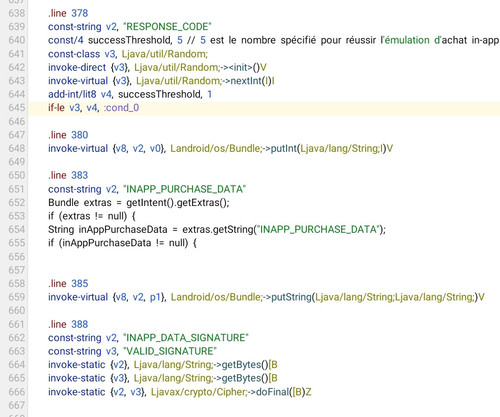Click the "INAPP_DATA_SIGNATURE" string literal
Image resolution: width=500 pixels, height=417 pixels.
coord(186,338)
